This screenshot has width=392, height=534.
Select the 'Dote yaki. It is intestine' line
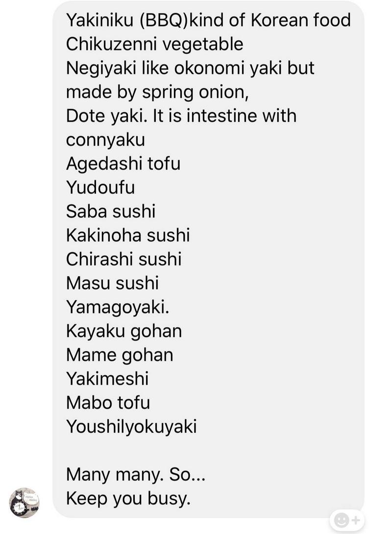click(x=181, y=116)
